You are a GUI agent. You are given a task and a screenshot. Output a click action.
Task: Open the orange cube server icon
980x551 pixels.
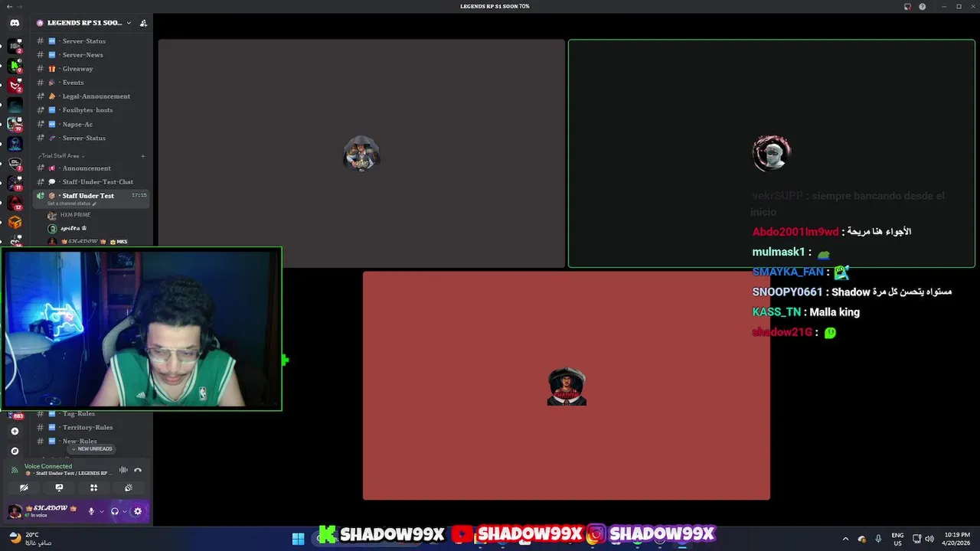pyautogui.click(x=15, y=222)
